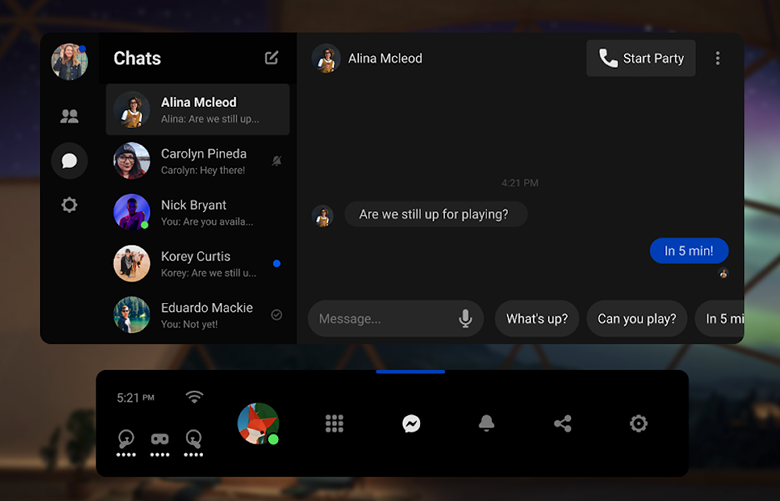Click the microphone voice input icon
Screen dimensions: 780x501
pos(465,319)
